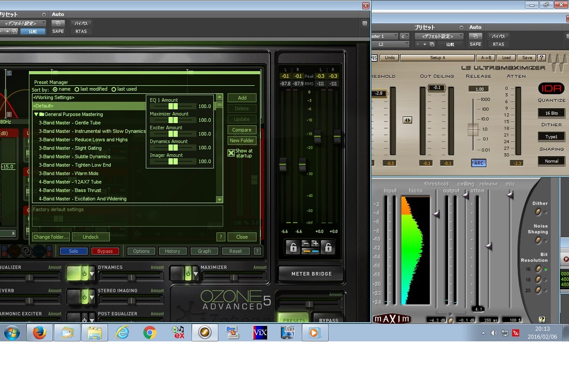
Task: Open the Shaping Normal dropdown
Action: pyautogui.click(x=551, y=161)
